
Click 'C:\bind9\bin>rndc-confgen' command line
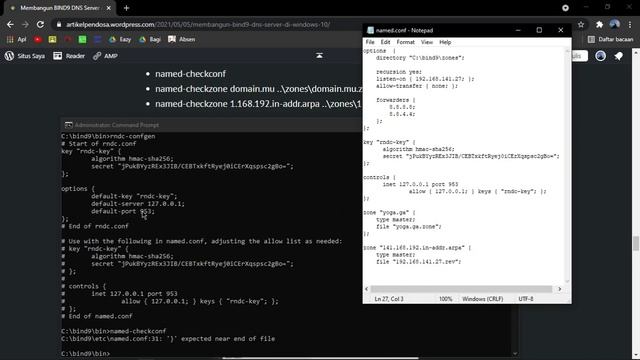click(x=108, y=136)
